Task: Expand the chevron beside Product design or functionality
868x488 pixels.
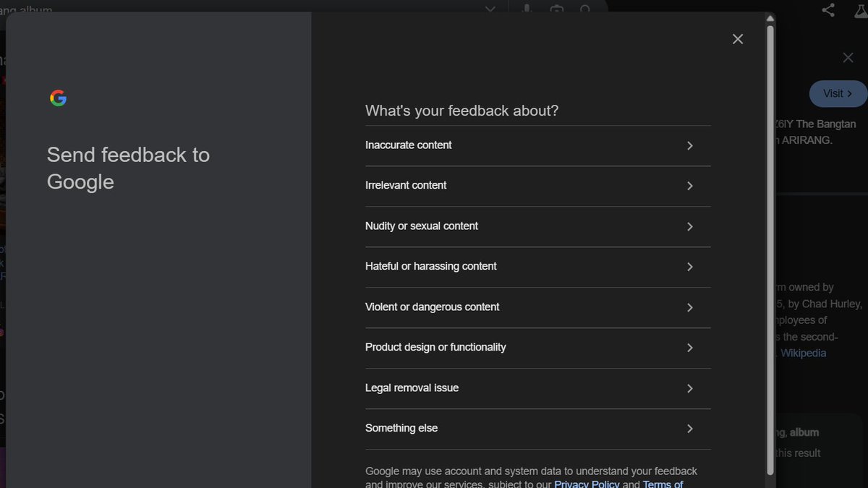Action: click(x=690, y=348)
